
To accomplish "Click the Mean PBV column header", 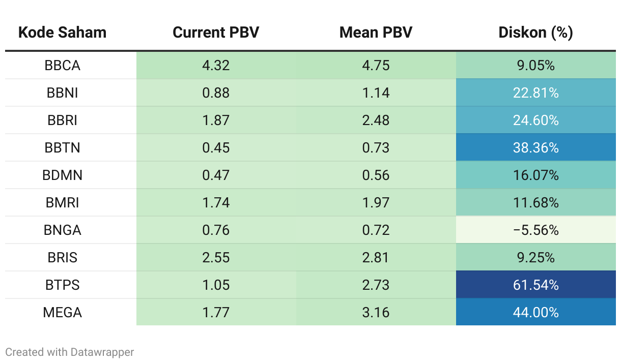I will point(376,33).
